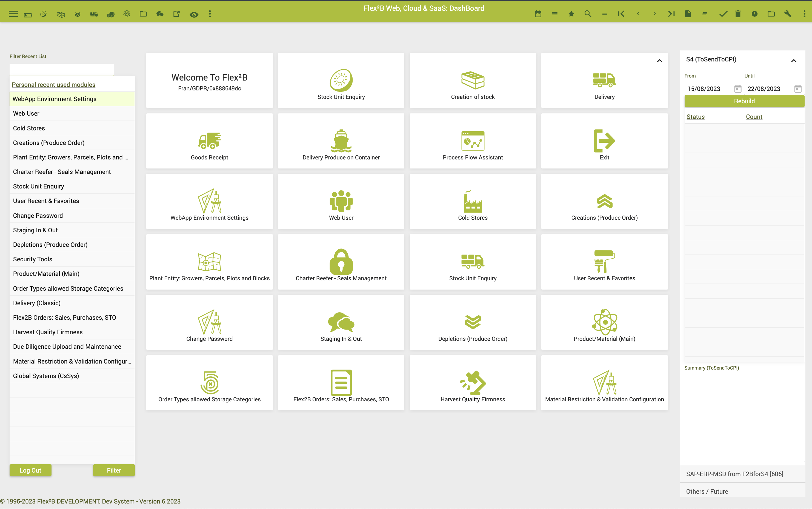Click the Exit tile
The height and width of the screenshot is (509, 812).
pyautogui.click(x=604, y=141)
